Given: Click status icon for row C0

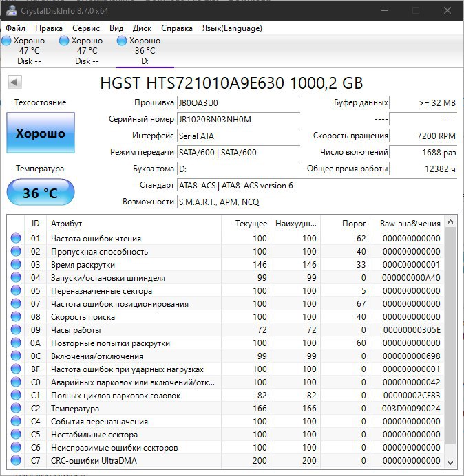Looking at the screenshot, I should point(16,382).
